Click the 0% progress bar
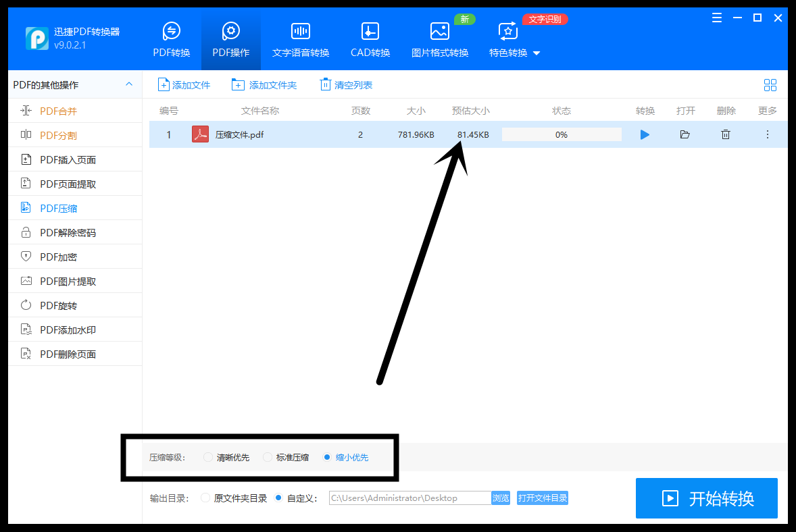Screen dimensions: 796x532 coord(562,134)
